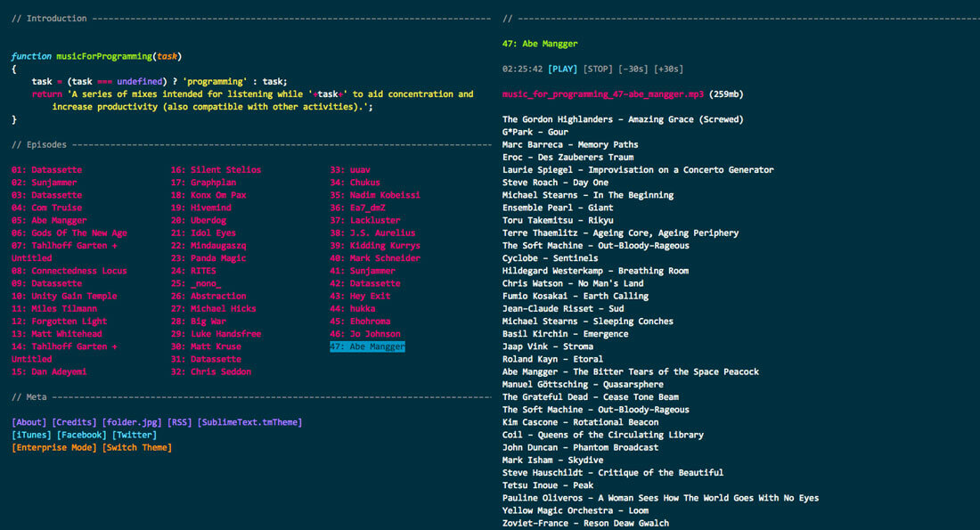The image size is (980, 530).
Task: Choose highlighted episode 47: Abe Mangger
Action: [x=367, y=347]
